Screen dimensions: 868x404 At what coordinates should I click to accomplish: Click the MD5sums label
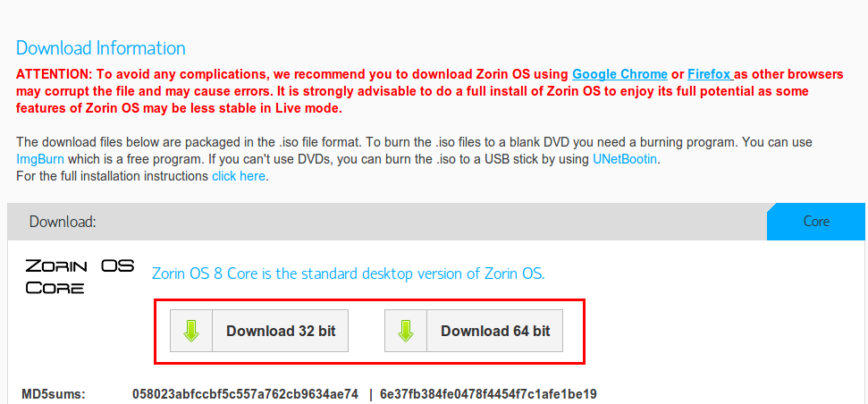point(54,394)
